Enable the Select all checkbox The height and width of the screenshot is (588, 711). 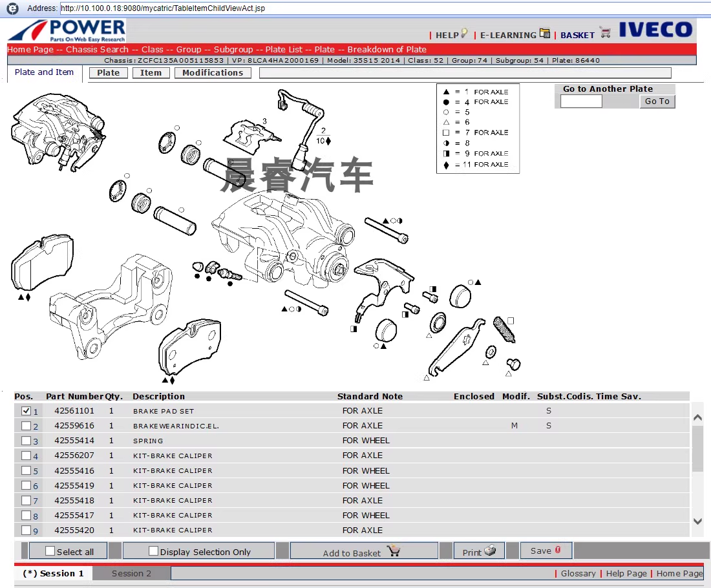pos(50,551)
